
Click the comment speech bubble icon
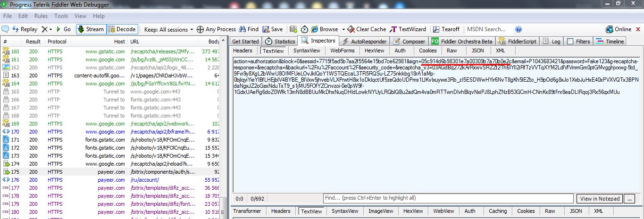(x=6, y=29)
